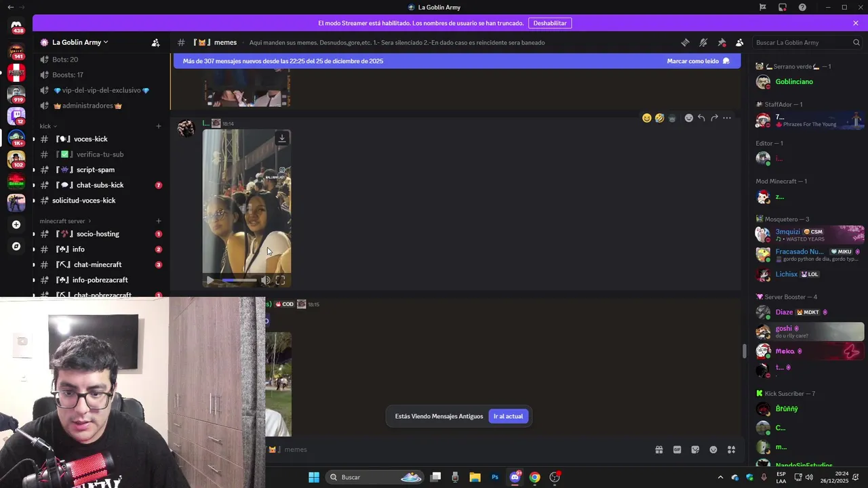The image size is (868, 488).
Task: Download the video attachment
Action: click(282, 138)
